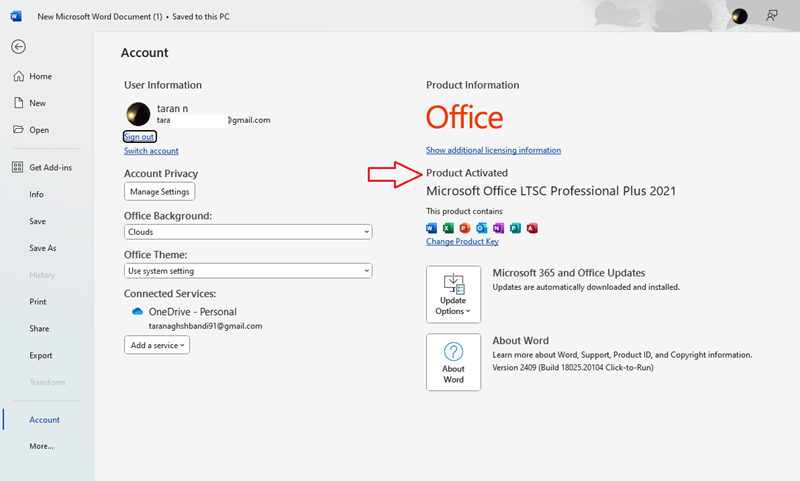The image size is (800, 481).
Task: Open the feedback person icon at top right
Action: [x=771, y=16]
